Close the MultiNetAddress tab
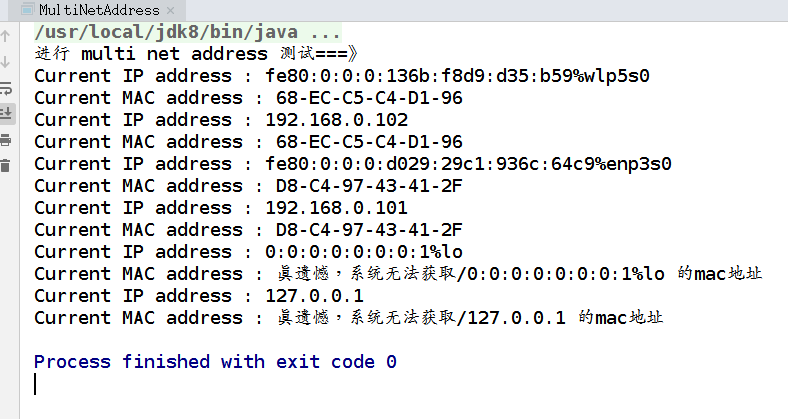 (x=170, y=10)
